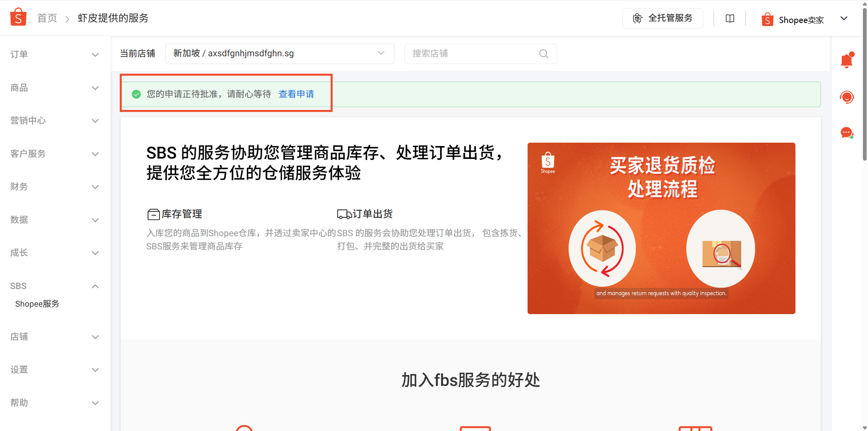Open the chat bubble icon
The width and height of the screenshot is (868, 431).
pyautogui.click(x=847, y=133)
